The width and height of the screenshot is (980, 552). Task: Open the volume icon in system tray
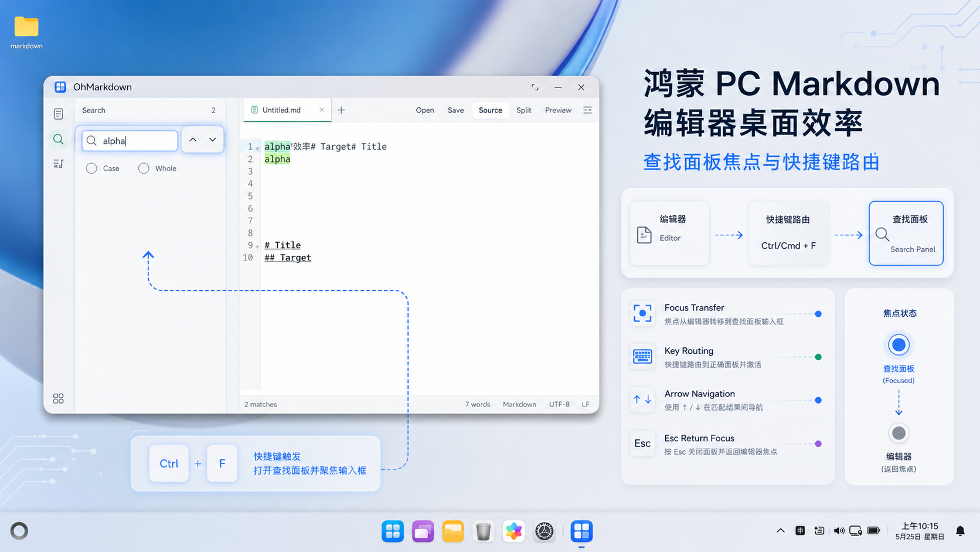click(839, 531)
